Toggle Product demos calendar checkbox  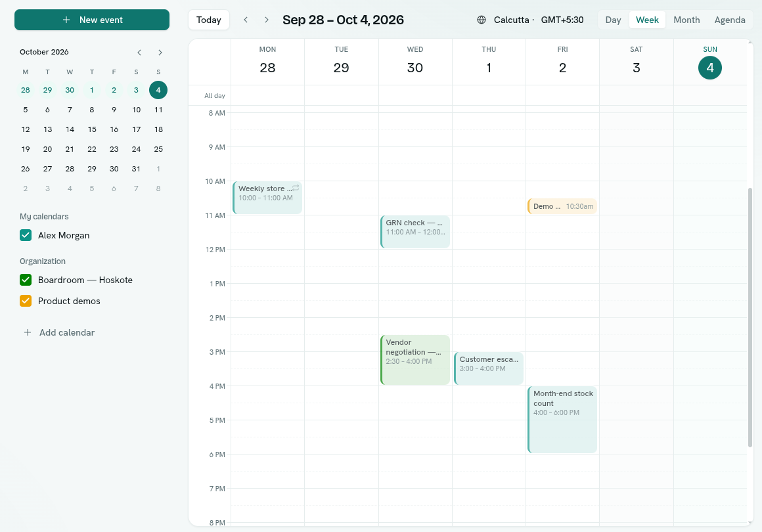point(26,301)
